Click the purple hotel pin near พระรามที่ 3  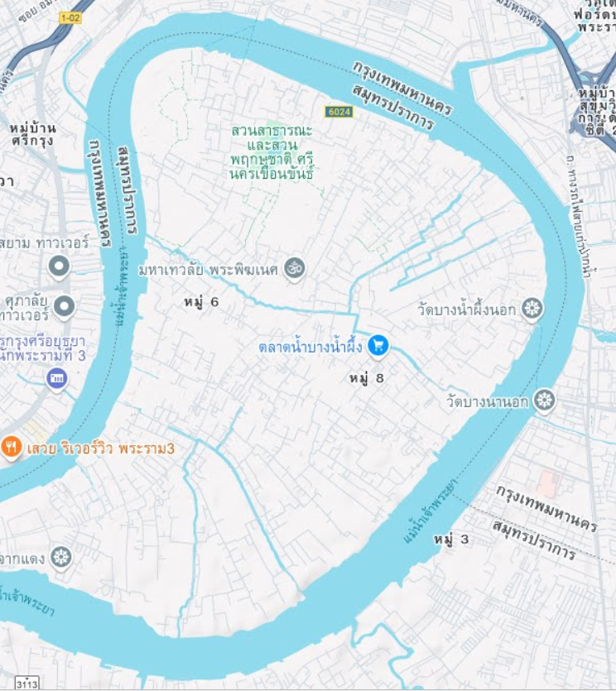[x=57, y=379]
